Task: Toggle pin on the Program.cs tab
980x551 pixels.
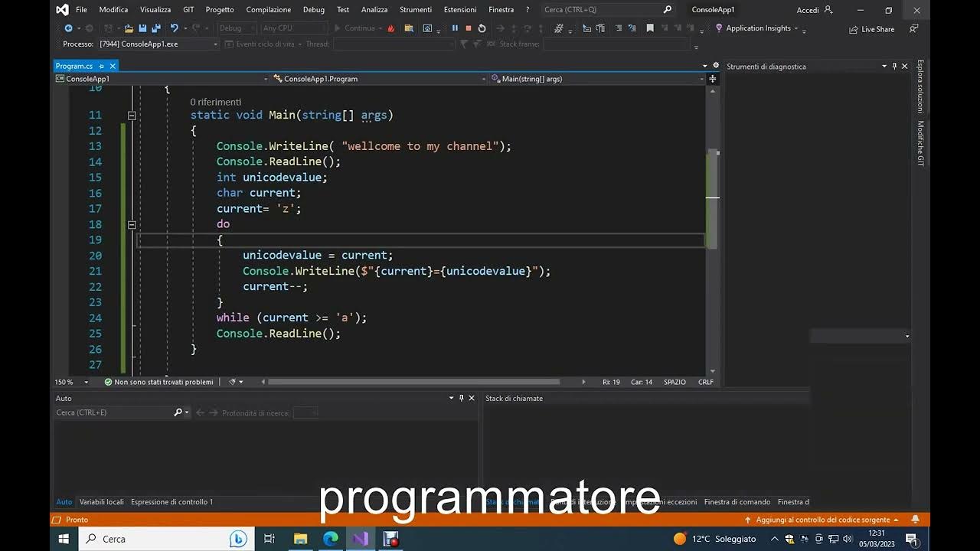Action: (x=101, y=67)
